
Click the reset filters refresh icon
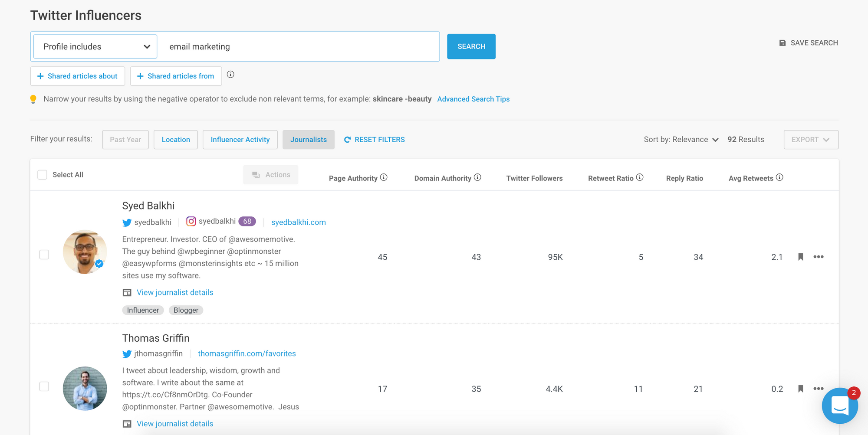[x=347, y=140]
